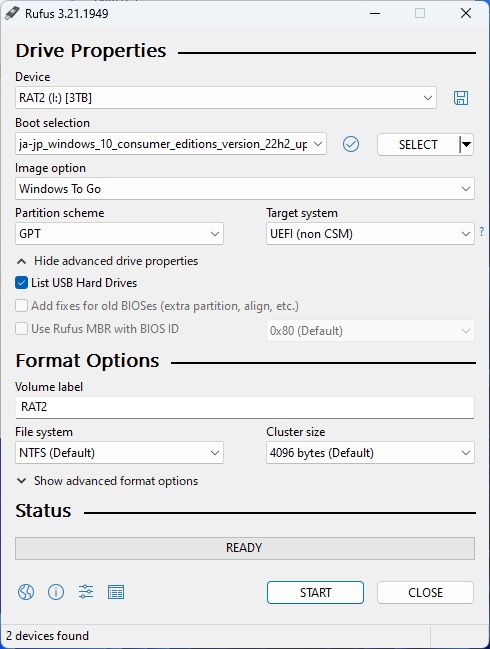
Task: Open the SELECT button split arrow
Action: [466, 144]
